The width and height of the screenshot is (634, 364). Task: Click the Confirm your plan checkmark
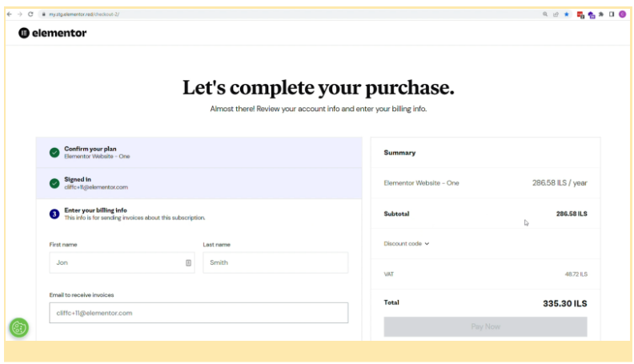tap(54, 152)
